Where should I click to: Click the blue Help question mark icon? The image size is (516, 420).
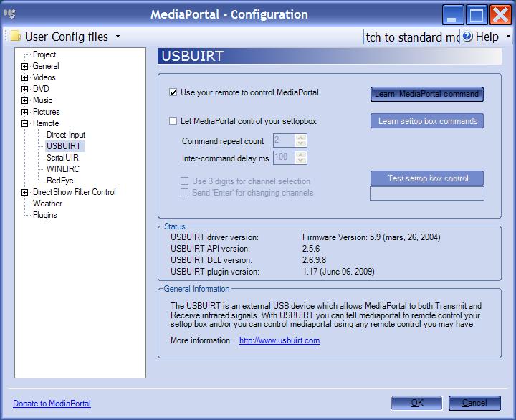point(467,37)
